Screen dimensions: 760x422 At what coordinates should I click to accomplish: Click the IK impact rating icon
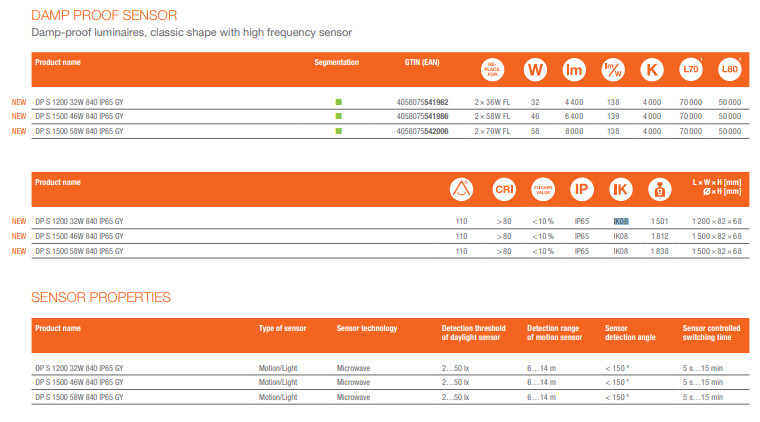coord(620,189)
